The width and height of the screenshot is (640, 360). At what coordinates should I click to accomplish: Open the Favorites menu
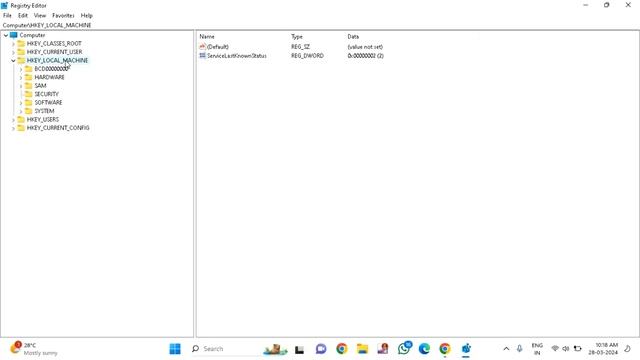(63, 16)
